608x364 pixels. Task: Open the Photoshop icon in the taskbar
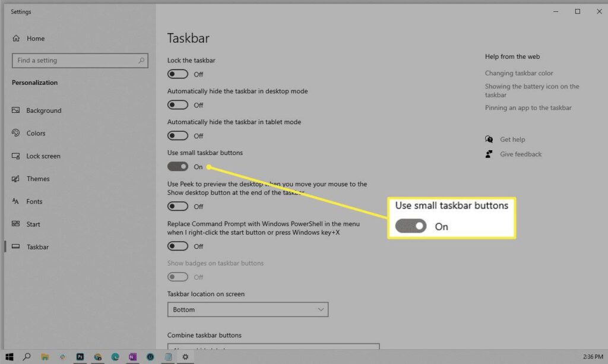(x=80, y=357)
